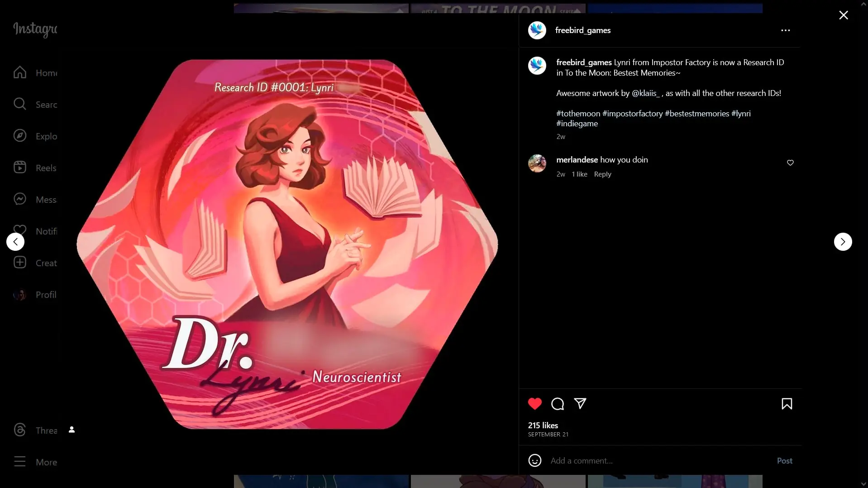
Task: Click the vertical scrollbar down arrow
Action: [863, 484]
